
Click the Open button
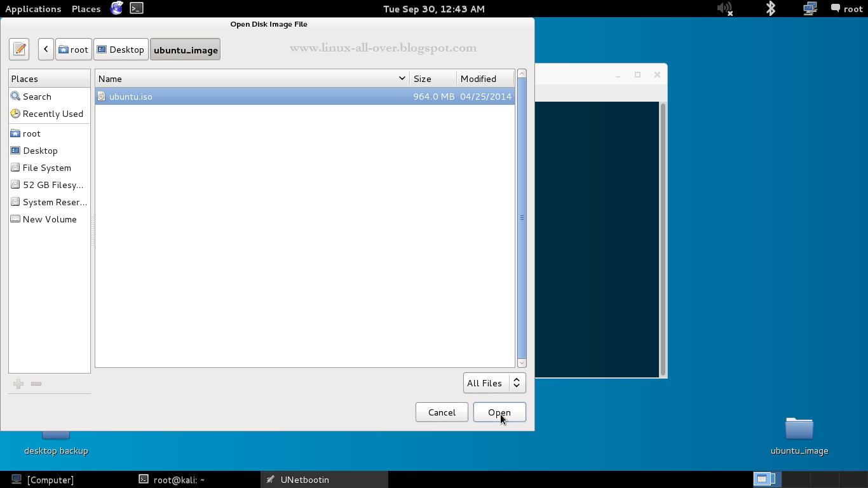(x=499, y=412)
